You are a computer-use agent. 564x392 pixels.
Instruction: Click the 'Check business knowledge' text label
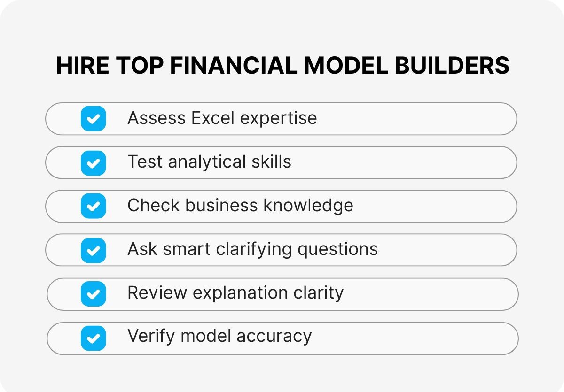(240, 206)
